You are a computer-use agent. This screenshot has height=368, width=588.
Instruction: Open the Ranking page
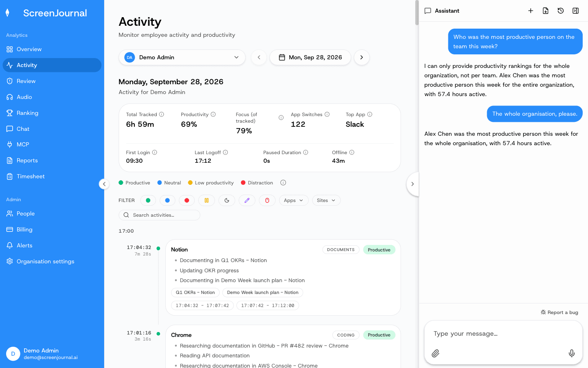click(x=52, y=113)
